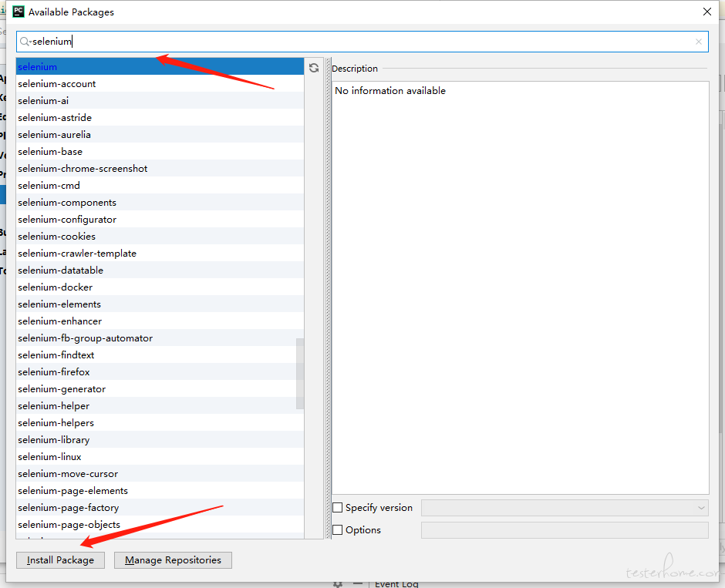
Task: Select selenium-datatable package
Action: [160, 270]
